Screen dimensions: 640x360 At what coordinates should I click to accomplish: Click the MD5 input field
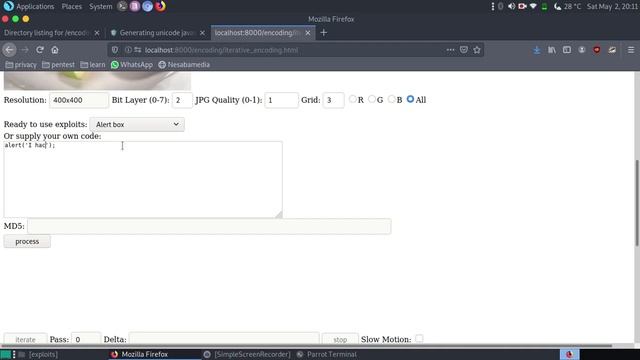(x=209, y=226)
